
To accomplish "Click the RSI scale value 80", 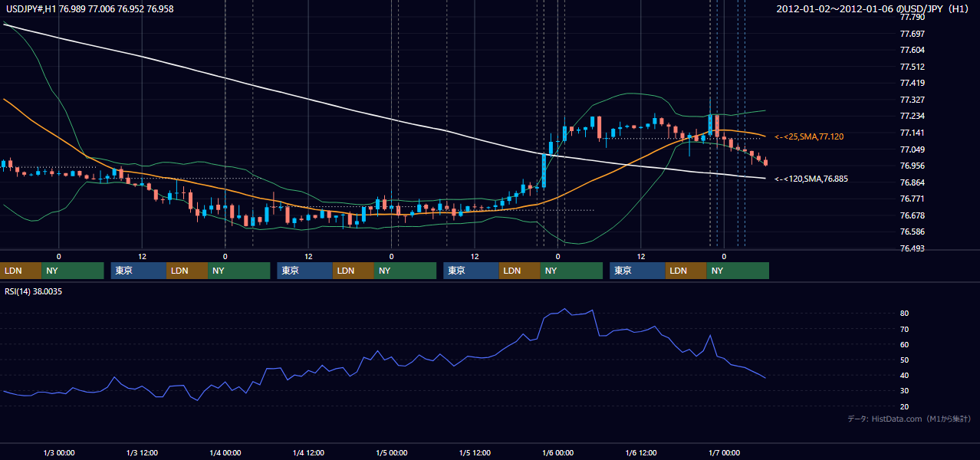I will pos(905,314).
